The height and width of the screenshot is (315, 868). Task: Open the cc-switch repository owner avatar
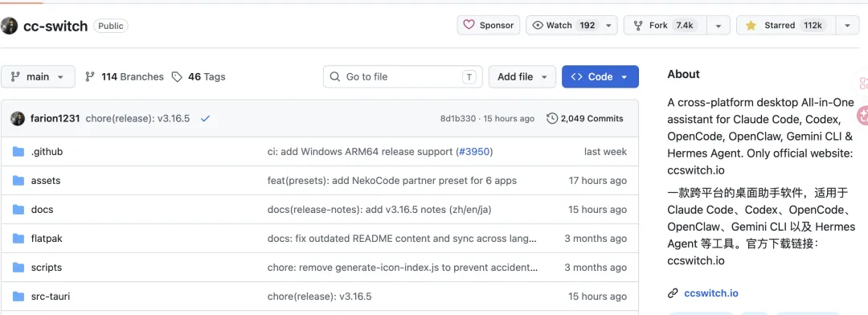pyautogui.click(x=9, y=26)
